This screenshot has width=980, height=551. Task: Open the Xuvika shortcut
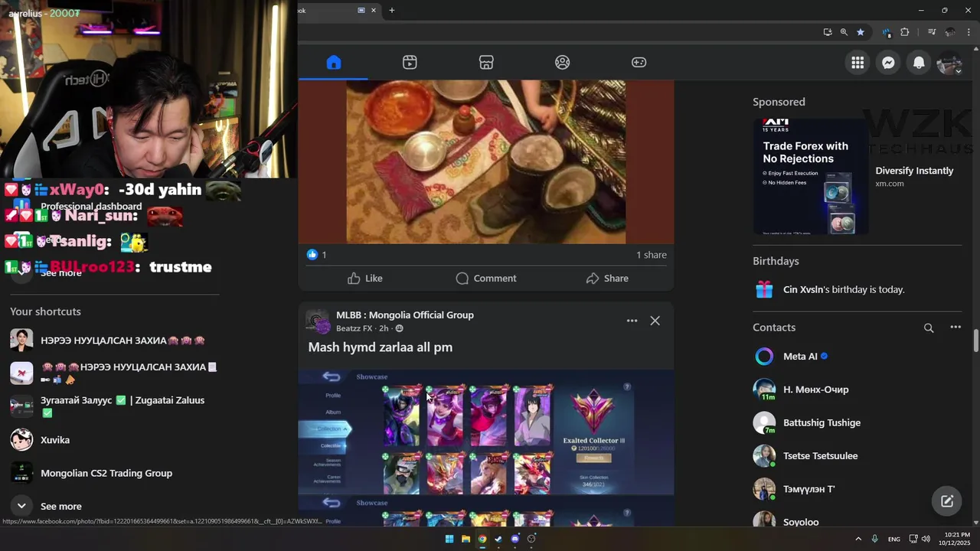click(55, 440)
